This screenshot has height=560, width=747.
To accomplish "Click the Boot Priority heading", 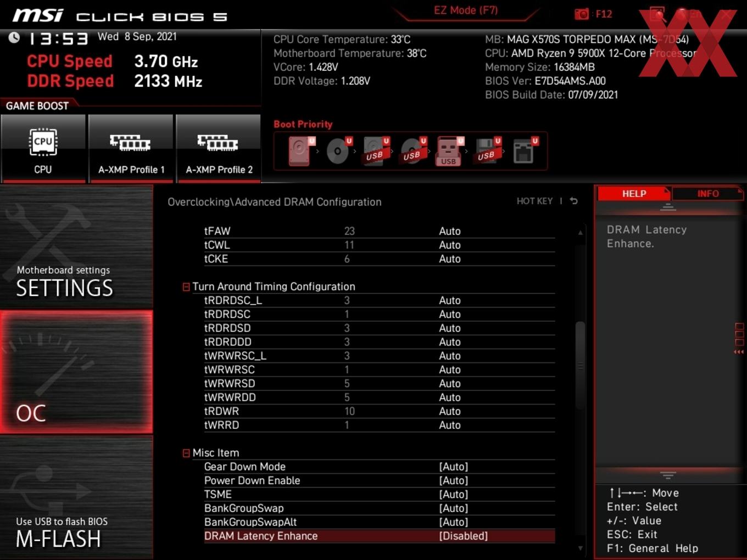I will coord(303,124).
